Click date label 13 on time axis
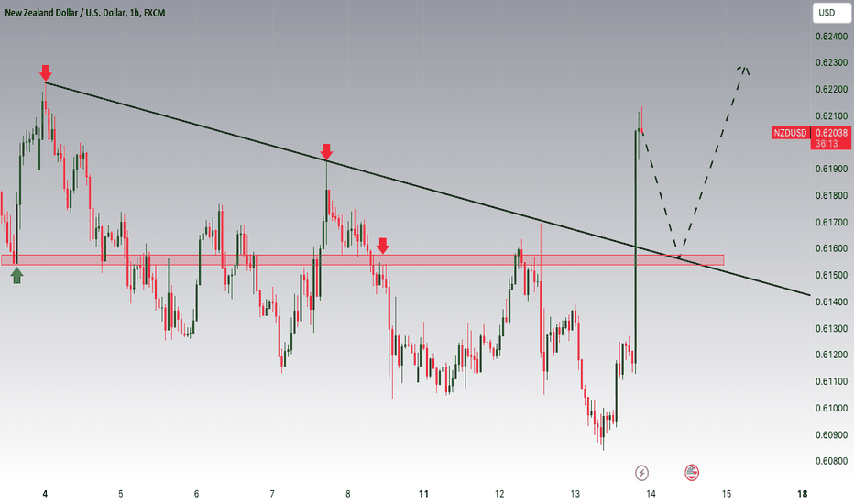Viewport: 854px width, 504px height. [x=575, y=494]
